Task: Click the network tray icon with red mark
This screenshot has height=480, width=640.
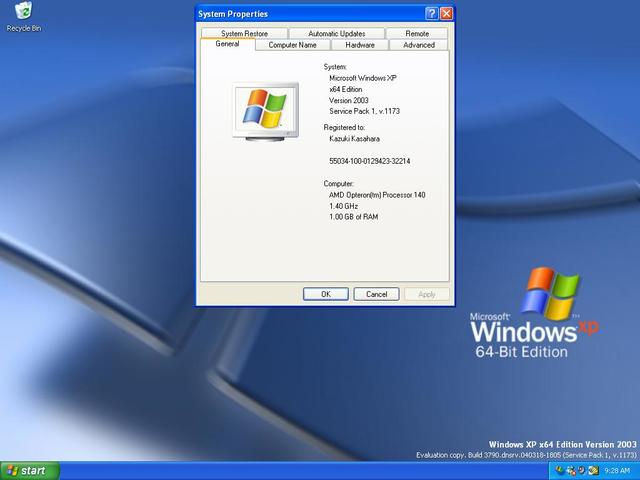Action: click(571, 471)
